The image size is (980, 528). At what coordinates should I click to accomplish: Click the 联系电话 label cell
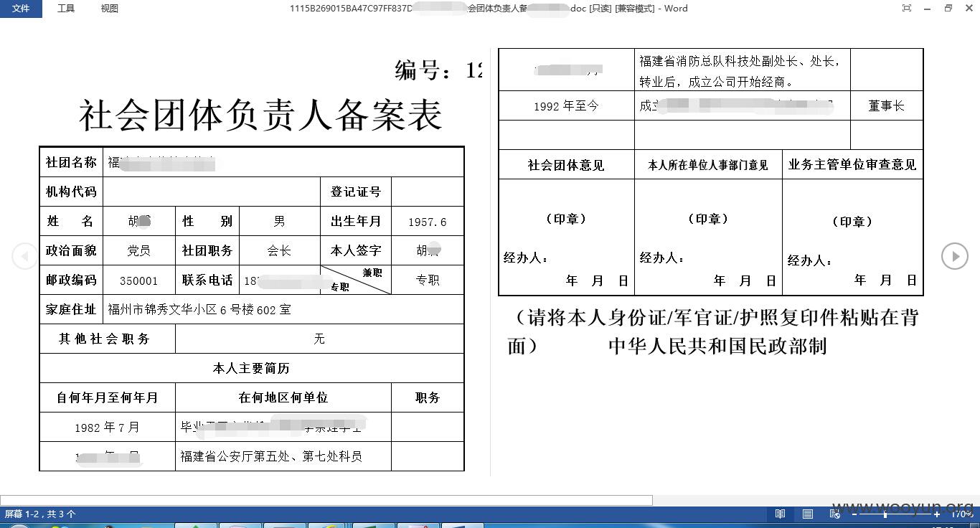207,280
